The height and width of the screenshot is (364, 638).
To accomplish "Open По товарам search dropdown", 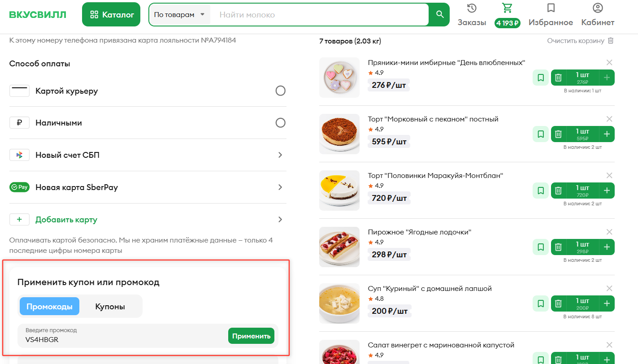I will pos(179,15).
